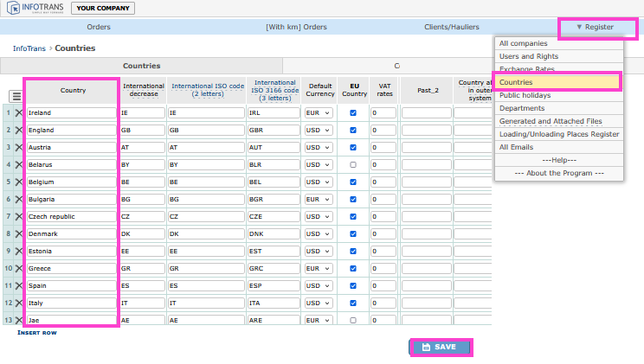Click ISO 3166 code (3 letters) header
Viewport: 644px width, 364px height.
pos(274,90)
